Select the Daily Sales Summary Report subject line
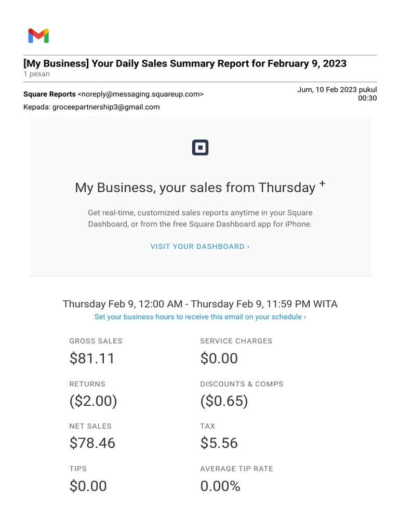Viewport: 399px width, 532px height. pos(185,63)
